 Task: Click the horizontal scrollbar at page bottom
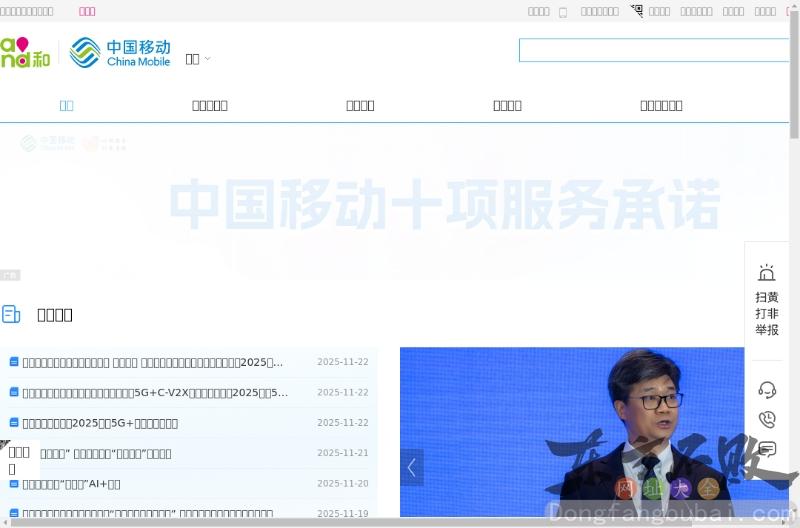coord(352,523)
